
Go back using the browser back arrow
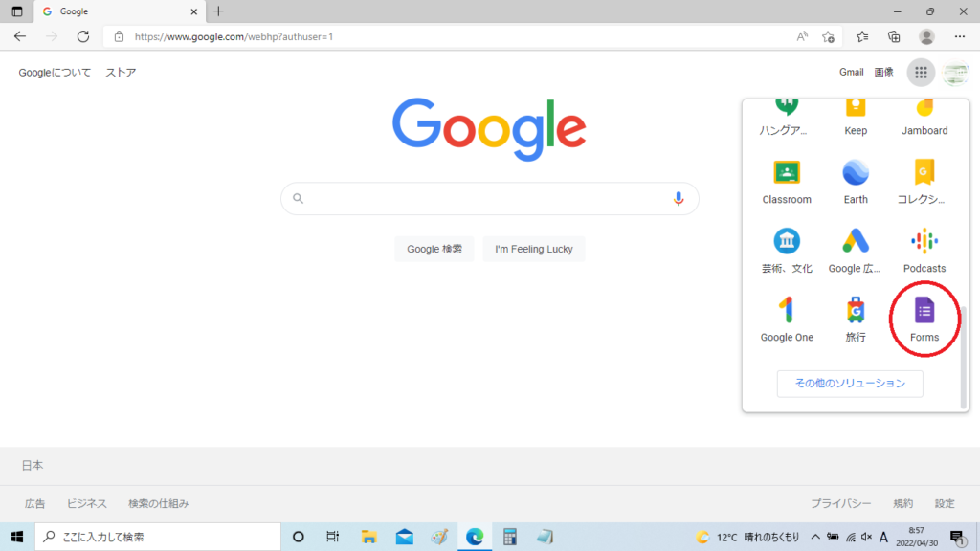pyautogui.click(x=20, y=37)
